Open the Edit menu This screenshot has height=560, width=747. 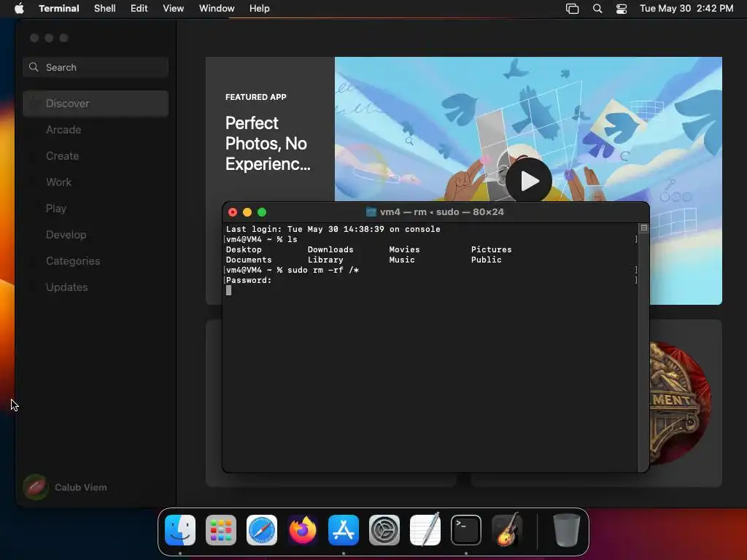(x=139, y=9)
